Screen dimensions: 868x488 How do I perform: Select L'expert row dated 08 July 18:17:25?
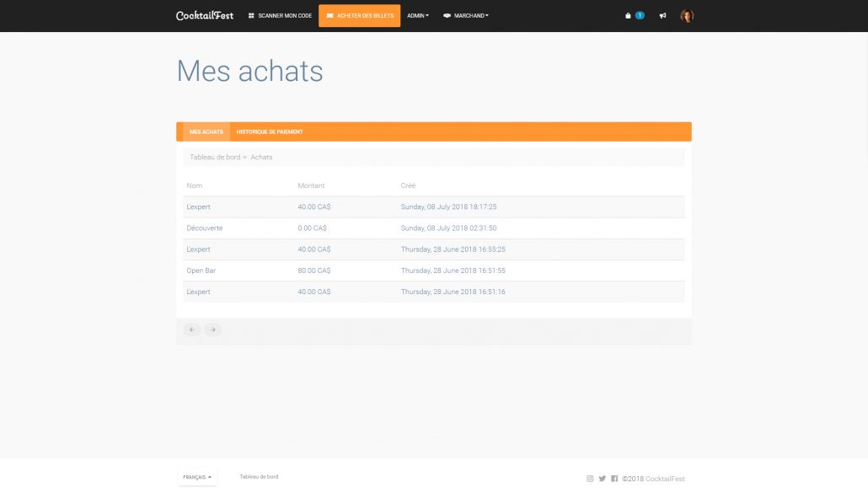click(433, 206)
